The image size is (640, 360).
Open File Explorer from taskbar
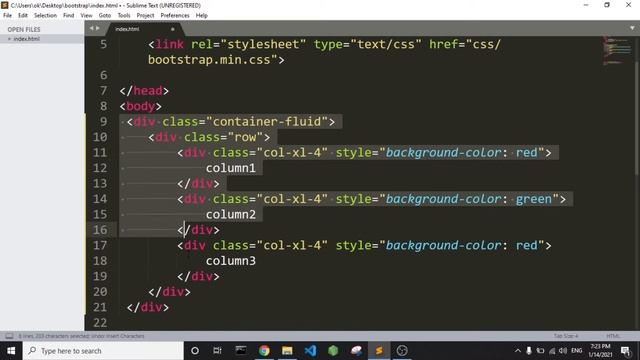[287, 351]
